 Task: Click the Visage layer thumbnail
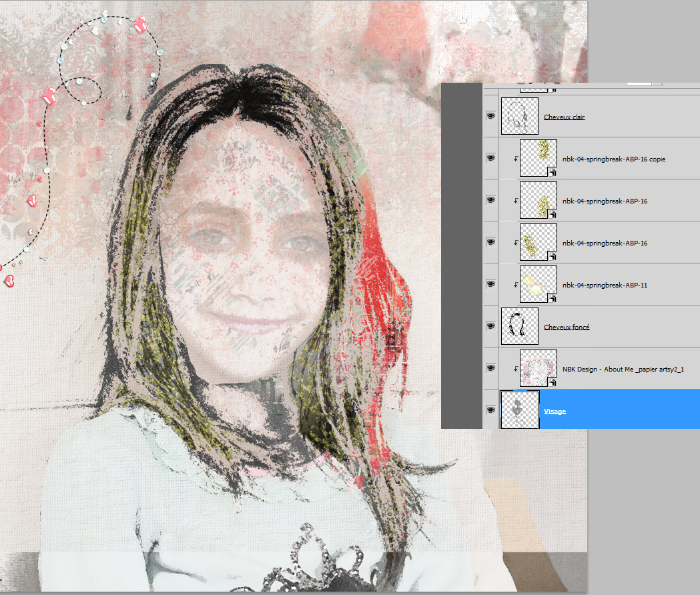click(519, 410)
